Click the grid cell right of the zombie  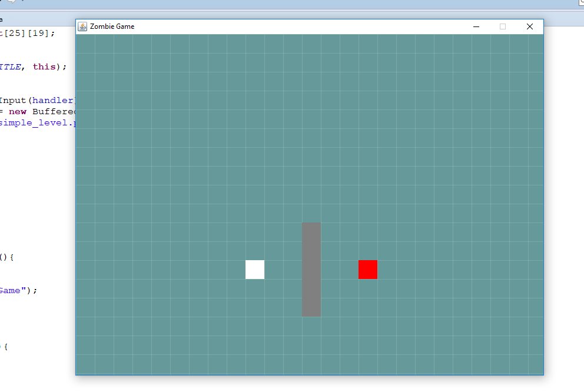click(387, 269)
